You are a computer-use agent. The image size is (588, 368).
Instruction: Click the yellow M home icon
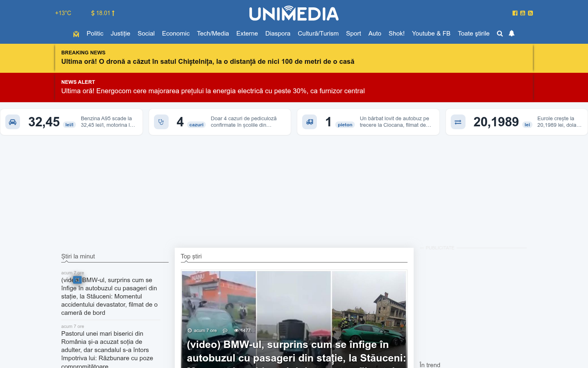pyautogui.click(x=76, y=34)
